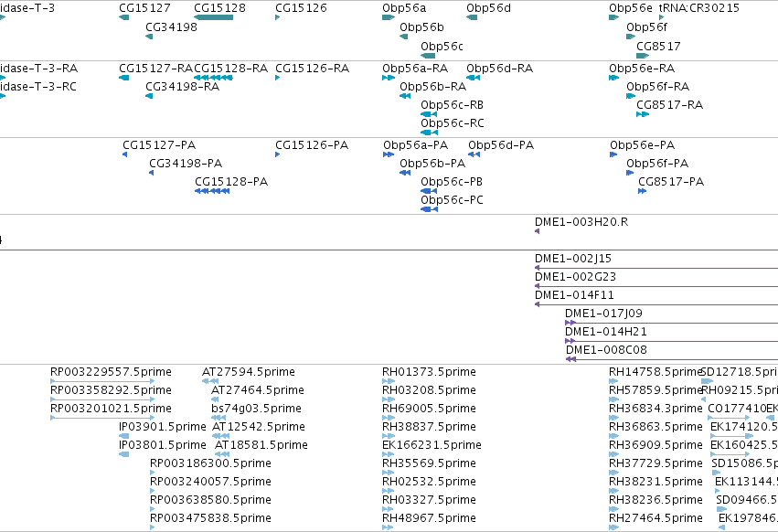
Task: Select the Obp56f gene label
Action: point(646,27)
